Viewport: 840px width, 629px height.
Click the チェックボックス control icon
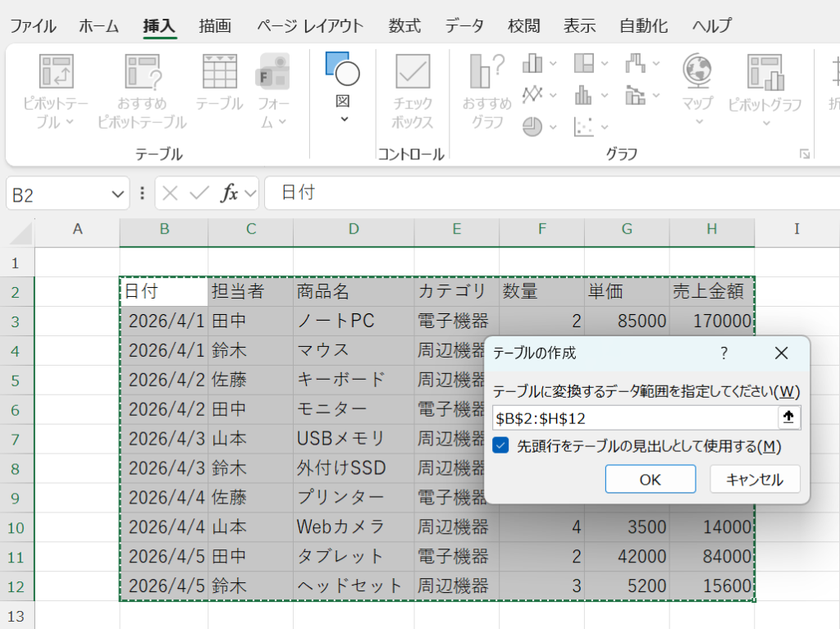pyautogui.click(x=413, y=72)
